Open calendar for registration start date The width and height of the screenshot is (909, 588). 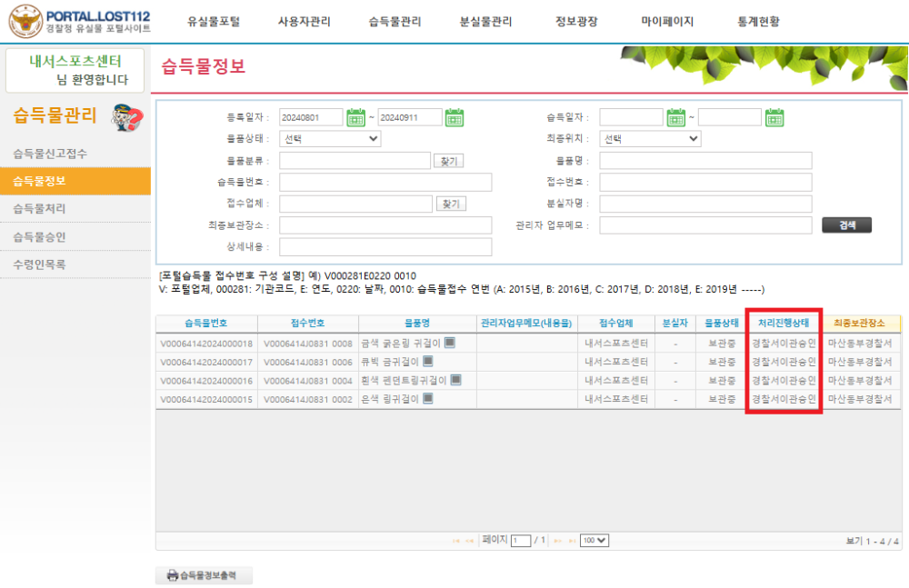(356, 118)
